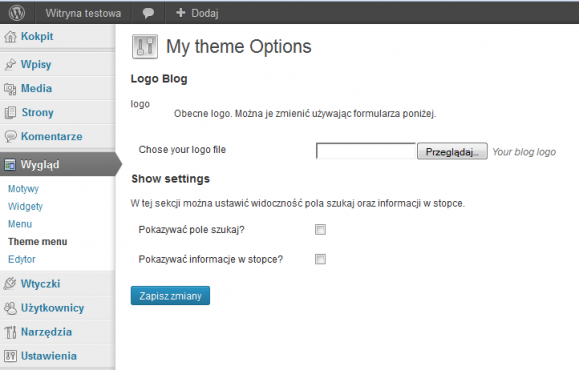Select Theme menu submenu item
The height and width of the screenshot is (370, 579).
pyautogui.click(x=38, y=241)
